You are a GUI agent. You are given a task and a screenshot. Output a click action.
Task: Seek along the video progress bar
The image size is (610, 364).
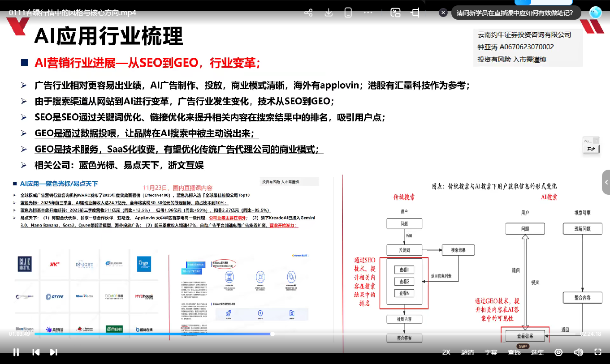305,334
